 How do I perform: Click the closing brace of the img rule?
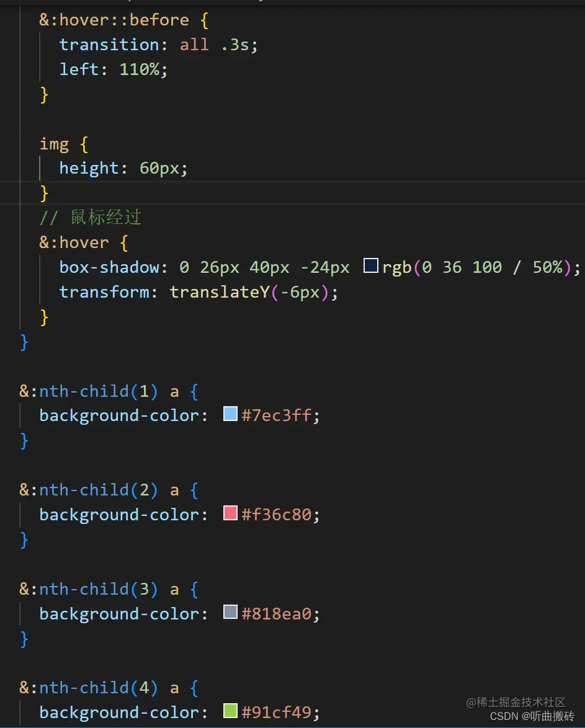(x=44, y=193)
